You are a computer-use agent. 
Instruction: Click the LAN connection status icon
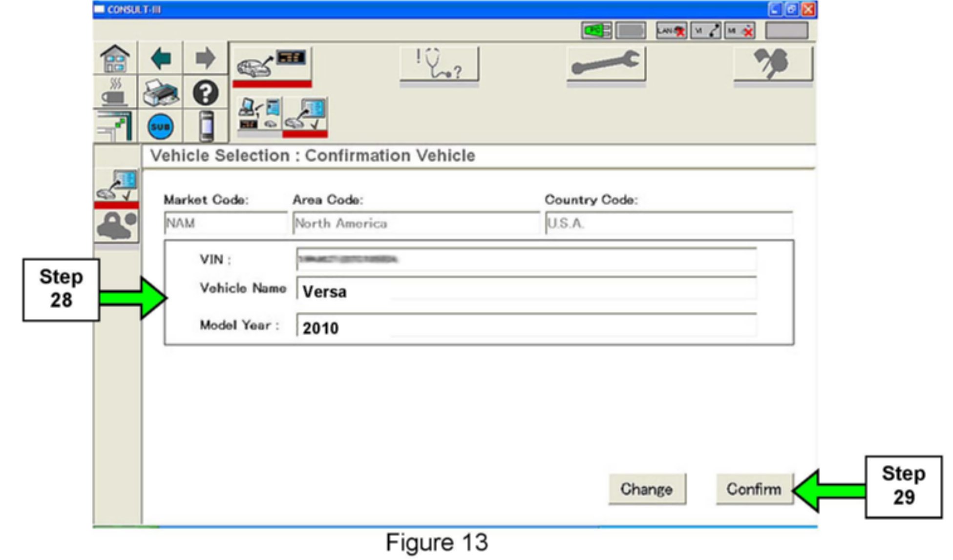pos(671,31)
